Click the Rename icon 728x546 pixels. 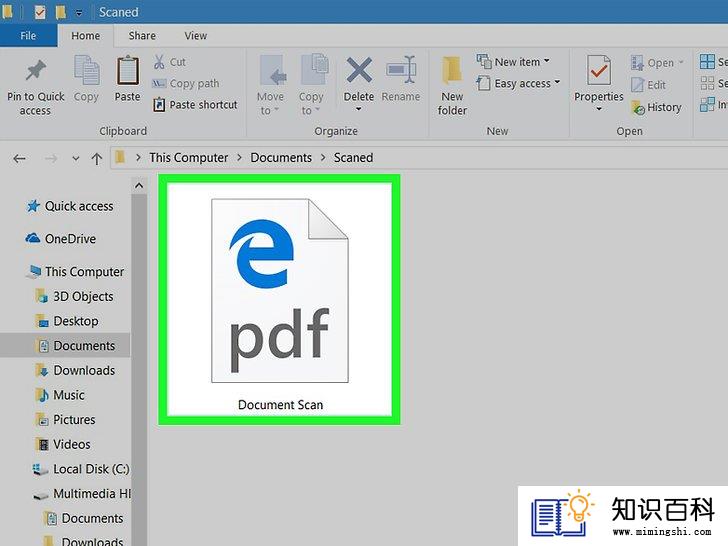pyautogui.click(x=401, y=70)
